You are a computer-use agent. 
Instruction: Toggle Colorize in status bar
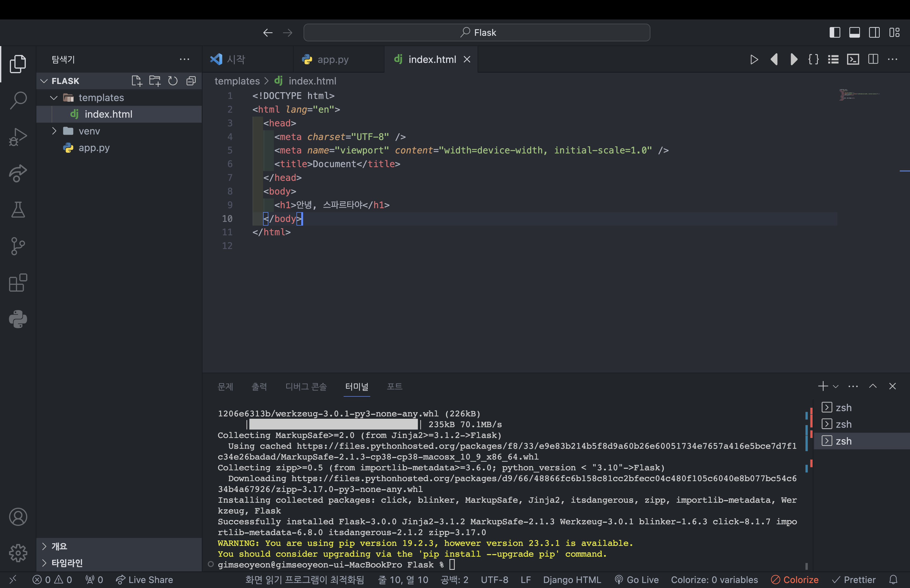tap(795, 580)
